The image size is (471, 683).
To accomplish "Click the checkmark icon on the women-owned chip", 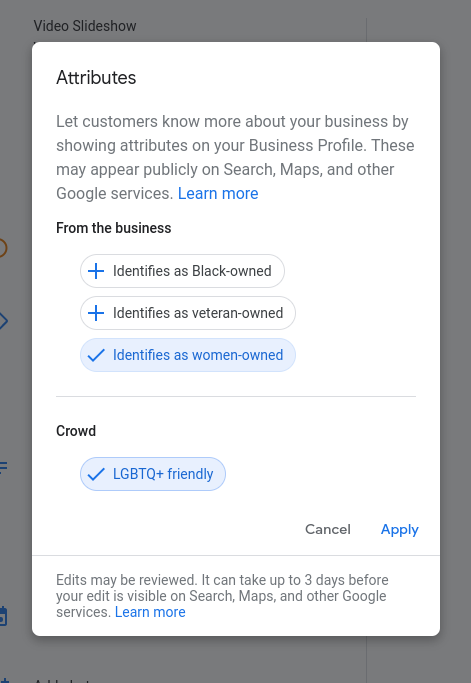I will [96, 355].
